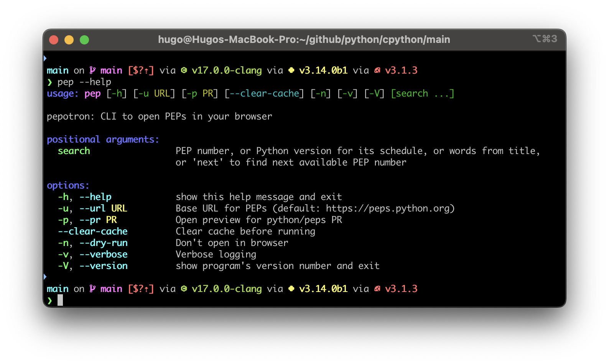Screen dimensions: 609x364
Task: Click the C compiler icon in top prompt
Action: pyautogui.click(x=184, y=70)
